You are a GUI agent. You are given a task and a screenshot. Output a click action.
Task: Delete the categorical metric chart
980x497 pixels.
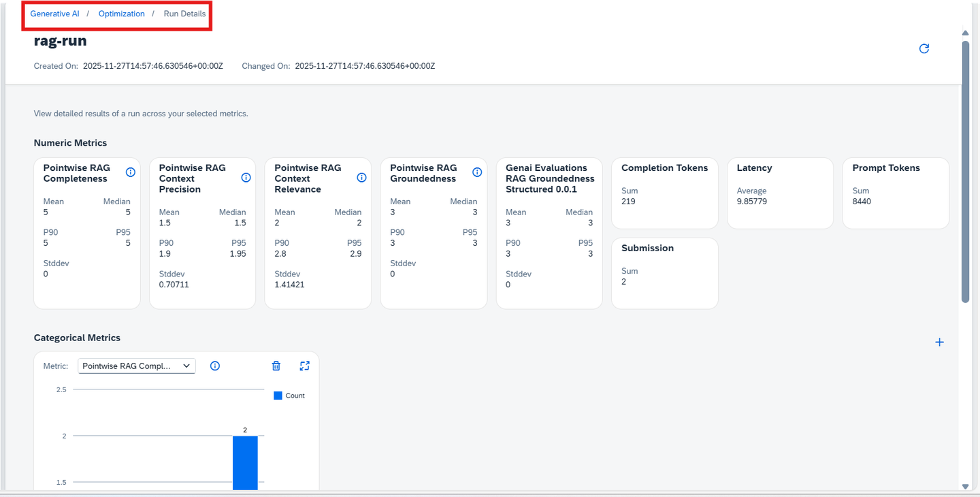[x=276, y=366]
